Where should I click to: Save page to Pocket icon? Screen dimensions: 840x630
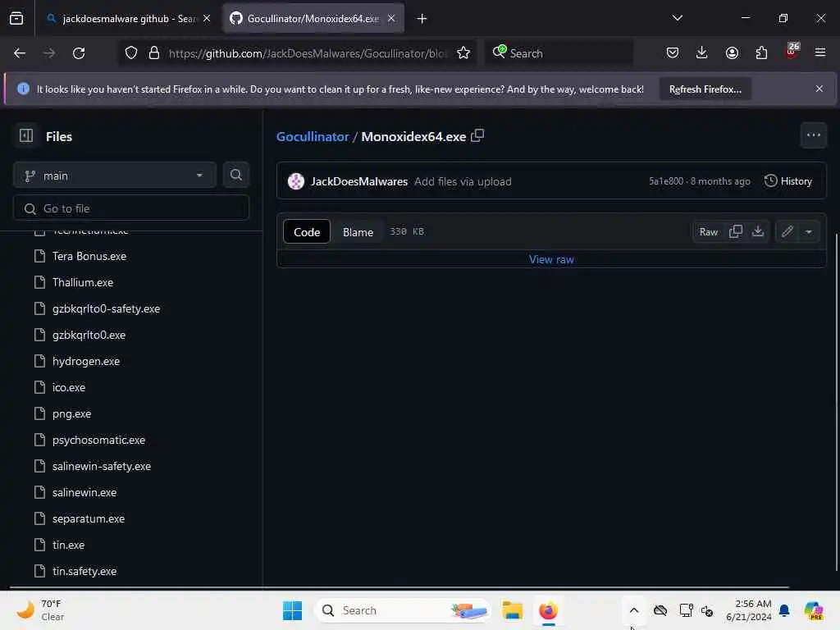673,53
